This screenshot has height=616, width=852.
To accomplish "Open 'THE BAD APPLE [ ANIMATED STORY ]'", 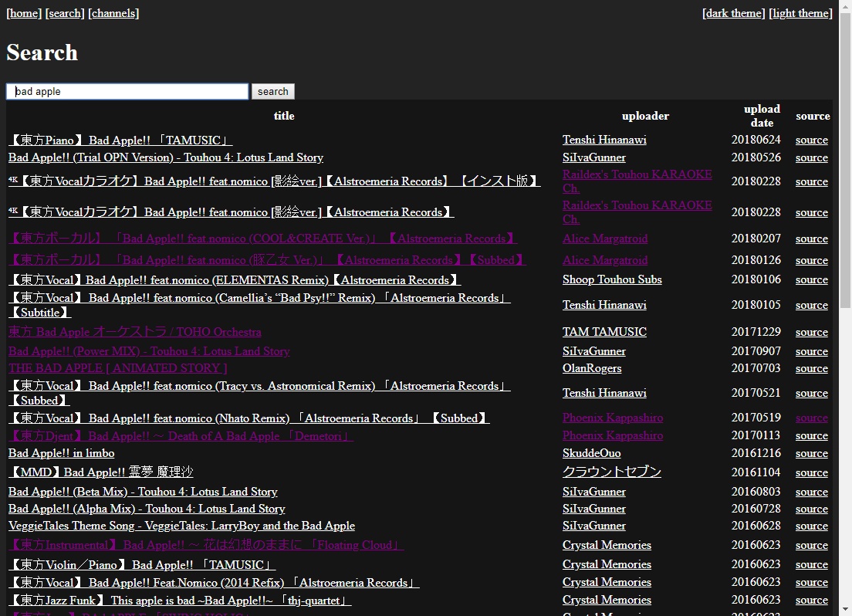I will 118,368.
